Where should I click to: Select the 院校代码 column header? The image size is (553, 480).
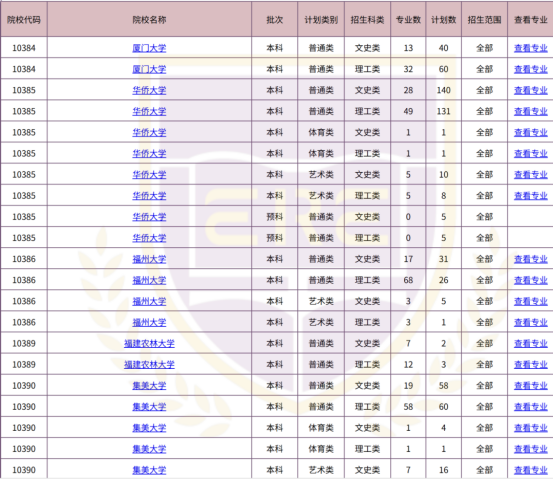(x=24, y=20)
